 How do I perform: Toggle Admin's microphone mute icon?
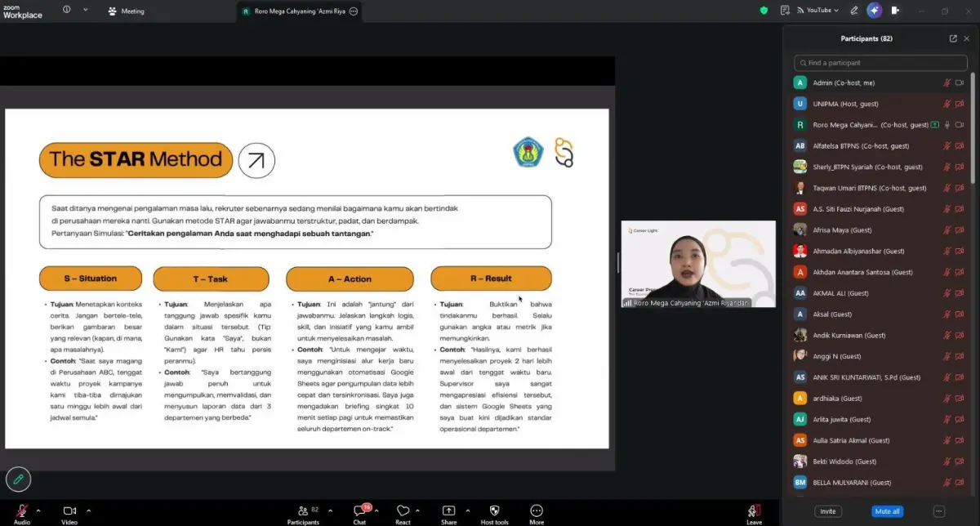click(947, 82)
